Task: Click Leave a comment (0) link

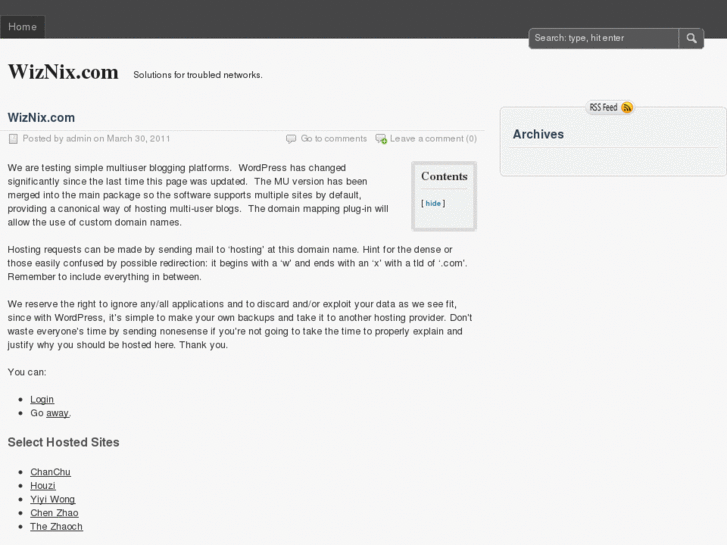Action: click(433, 139)
